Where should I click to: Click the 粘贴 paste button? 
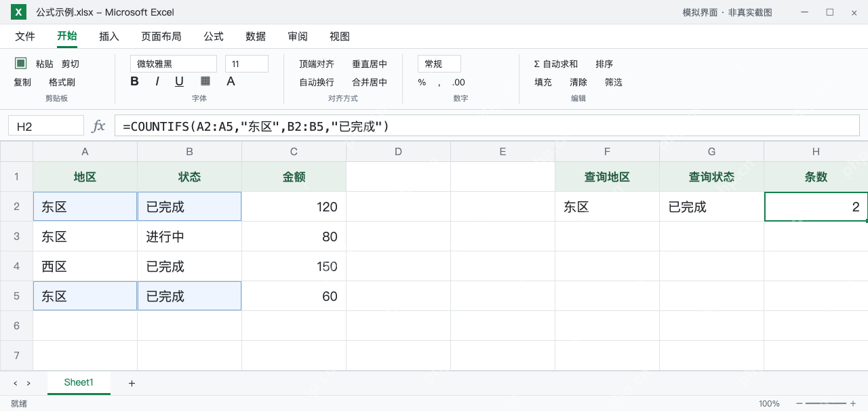pos(45,64)
